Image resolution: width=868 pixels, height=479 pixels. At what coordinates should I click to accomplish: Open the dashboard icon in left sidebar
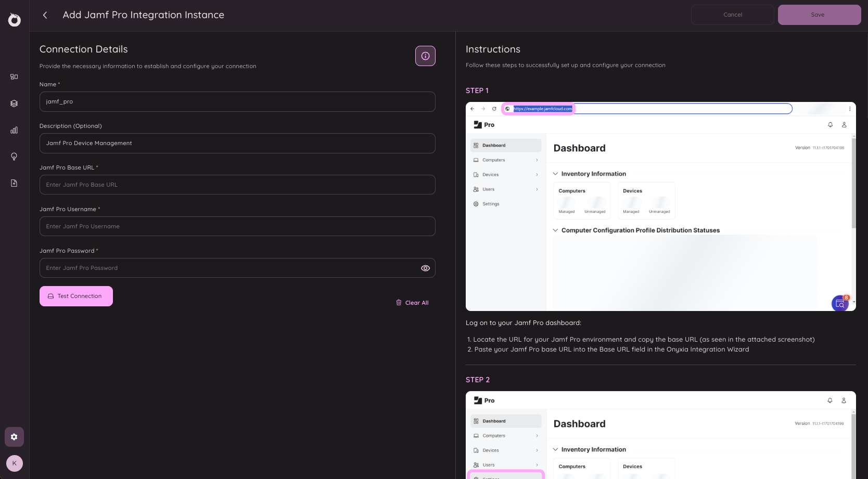tap(14, 76)
